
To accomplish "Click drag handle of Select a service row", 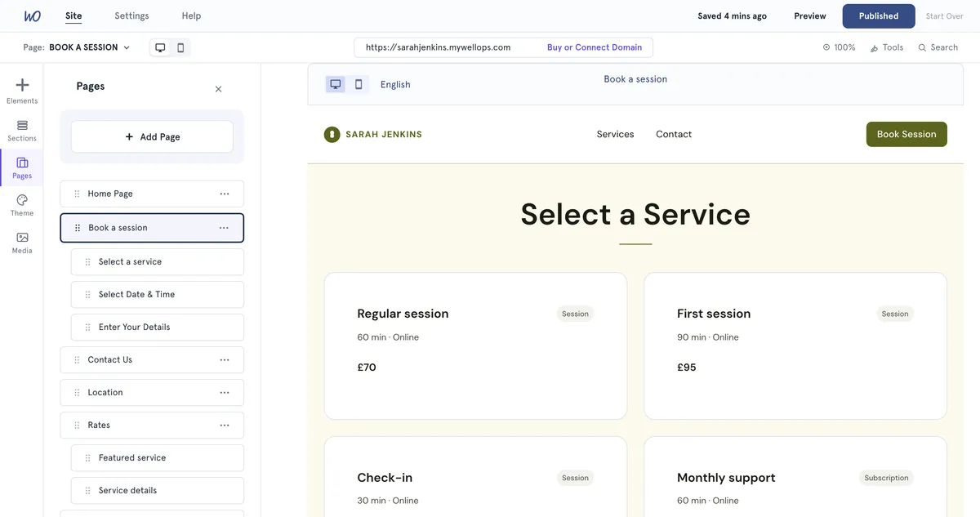I will tap(88, 261).
